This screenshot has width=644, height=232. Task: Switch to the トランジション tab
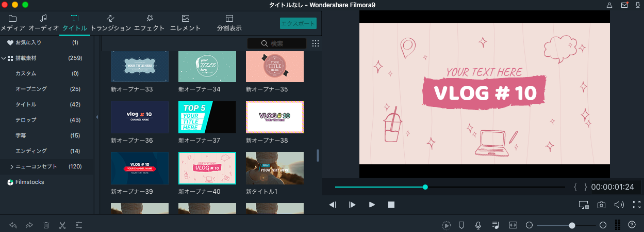click(111, 23)
